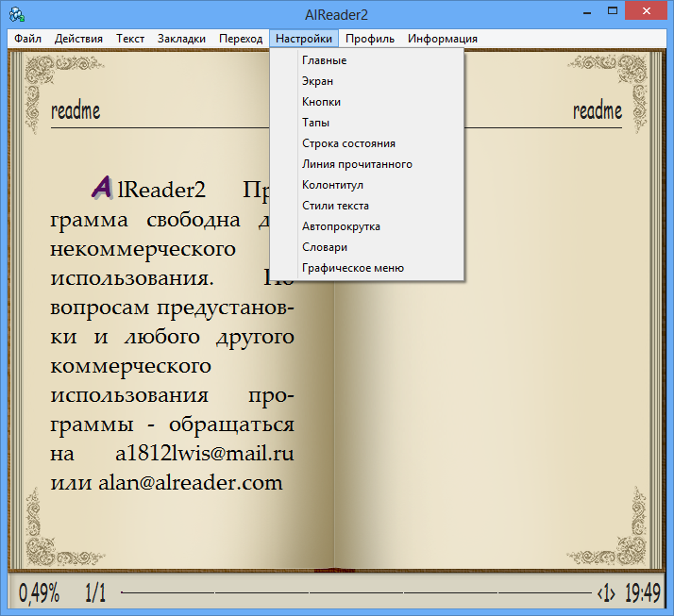Viewport: 674px width, 616px height.
Task: Open the Информация menu
Action: pos(443,39)
